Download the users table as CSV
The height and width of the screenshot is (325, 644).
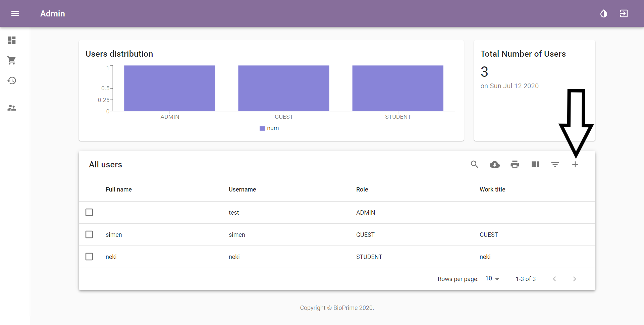coord(495,164)
